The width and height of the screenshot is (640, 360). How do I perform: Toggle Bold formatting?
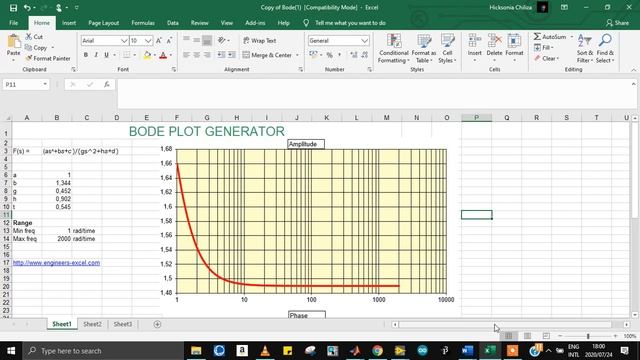point(86,55)
